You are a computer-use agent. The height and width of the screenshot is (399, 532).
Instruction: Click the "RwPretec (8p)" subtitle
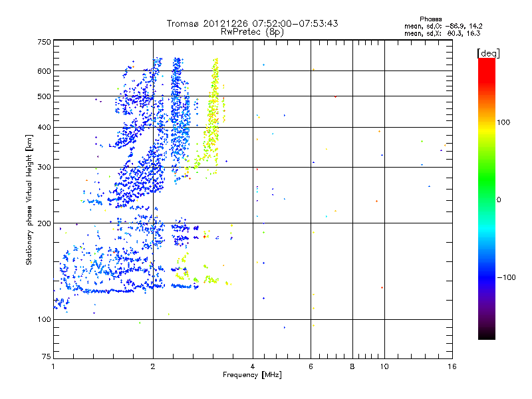click(252, 32)
